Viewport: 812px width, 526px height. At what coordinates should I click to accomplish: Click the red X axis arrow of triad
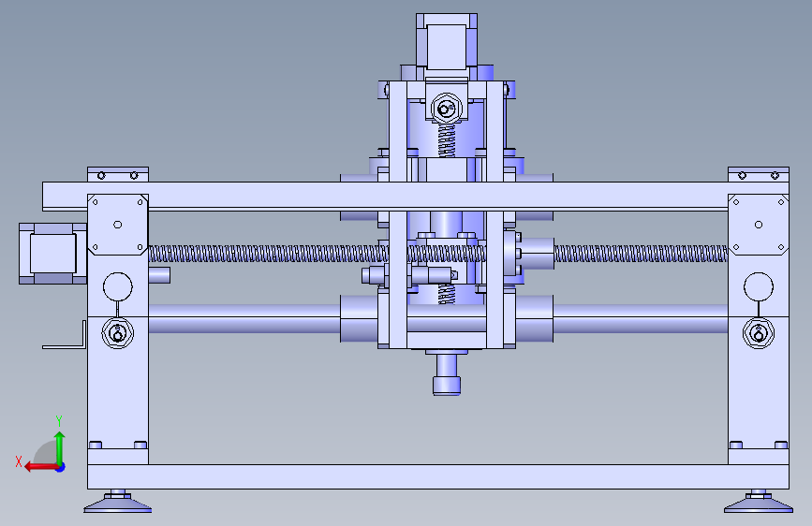coord(40,467)
